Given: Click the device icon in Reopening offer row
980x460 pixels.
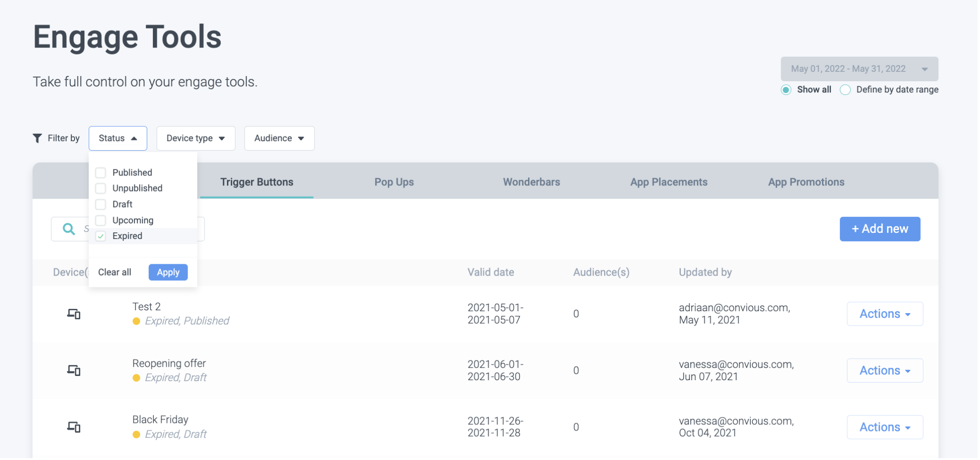Looking at the screenshot, I should pyautogui.click(x=74, y=370).
